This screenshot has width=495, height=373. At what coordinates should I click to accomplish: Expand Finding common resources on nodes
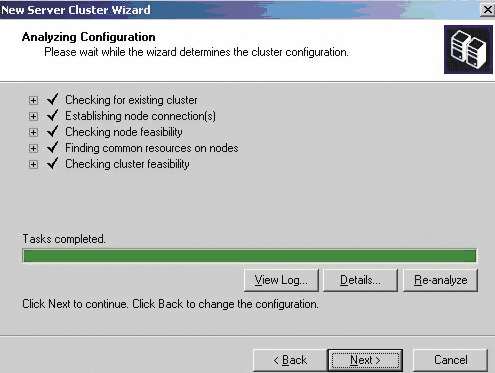pyautogui.click(x=33, y=148)
